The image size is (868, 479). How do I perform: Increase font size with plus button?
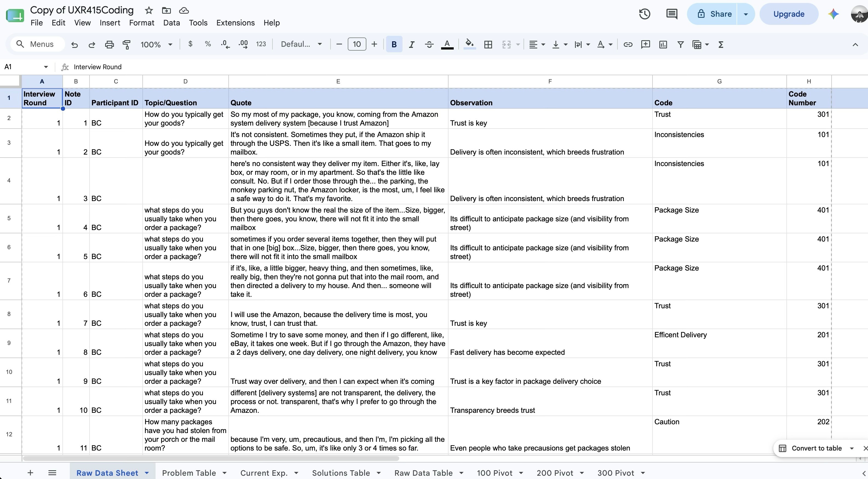point(374,44)
